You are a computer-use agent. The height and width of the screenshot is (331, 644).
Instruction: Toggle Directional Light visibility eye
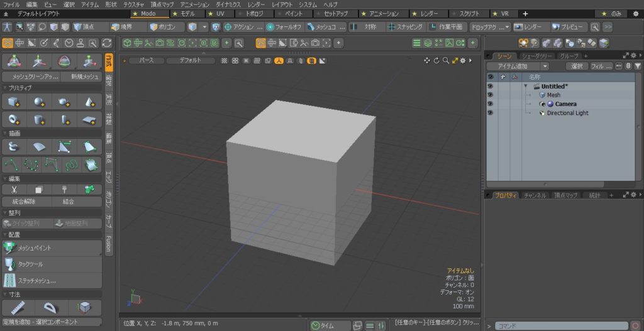tap(491, 113)
